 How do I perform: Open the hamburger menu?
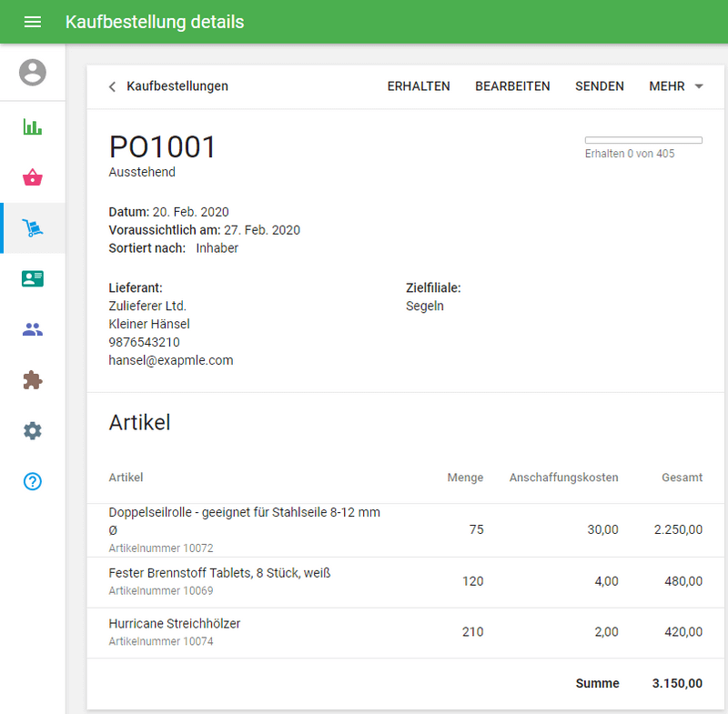tap(33, 22)
